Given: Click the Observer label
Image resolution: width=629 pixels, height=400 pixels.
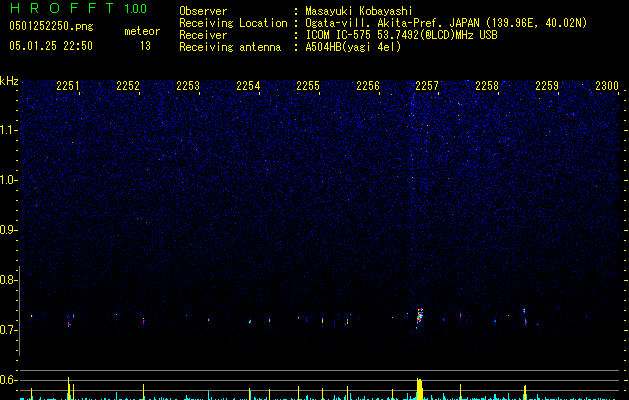Looking at the screenshot, I should pos(203,11).
